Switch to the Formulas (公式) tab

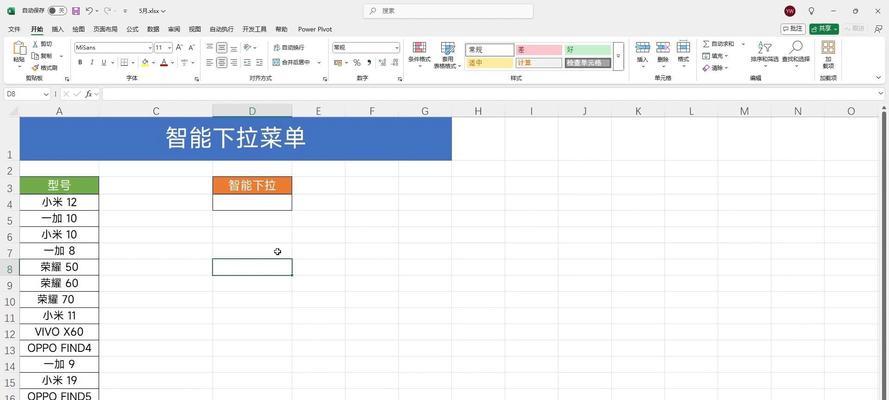132,29
